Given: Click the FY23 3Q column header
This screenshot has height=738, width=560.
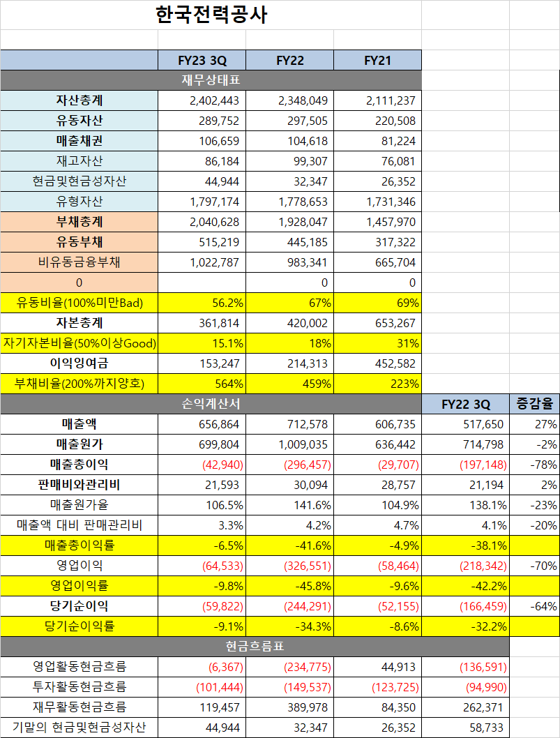Looking at the screenshot, I should 203,60.
